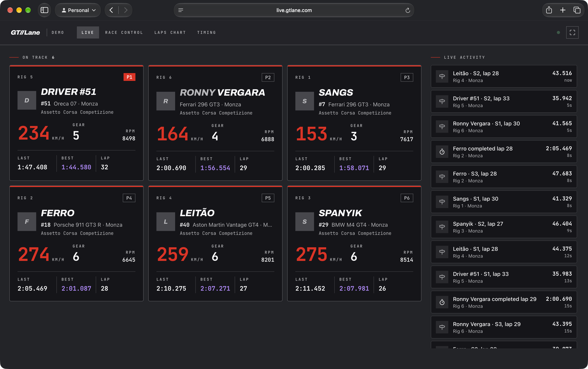Open the LAPS CHART tab
This screenshot has height=369, width=588.
tap(170, 32)
